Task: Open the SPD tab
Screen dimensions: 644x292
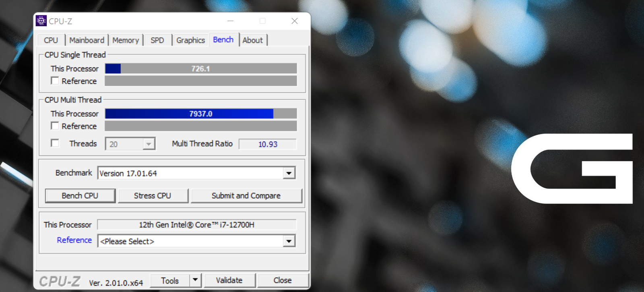Action: point(157,40)
